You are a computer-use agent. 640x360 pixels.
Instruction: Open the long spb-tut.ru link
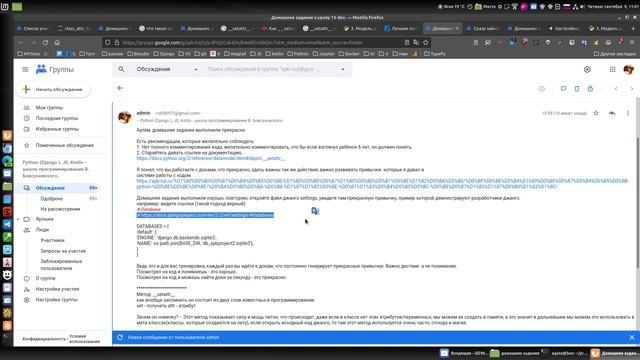tap(382, 183)
